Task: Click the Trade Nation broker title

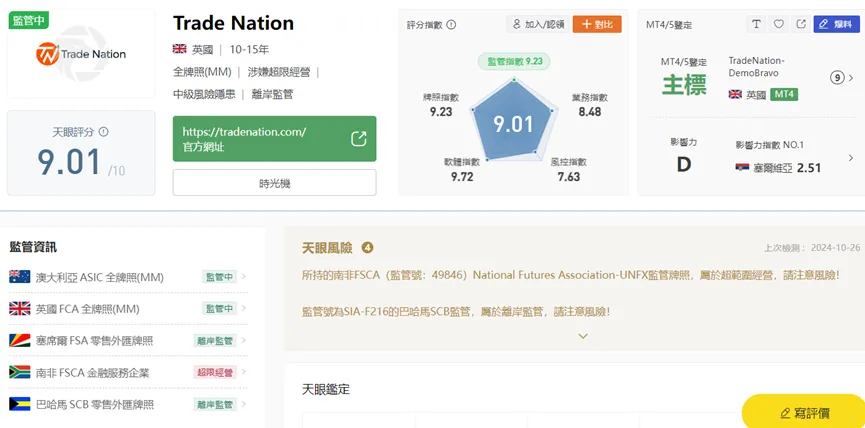Action: (233, 23)
